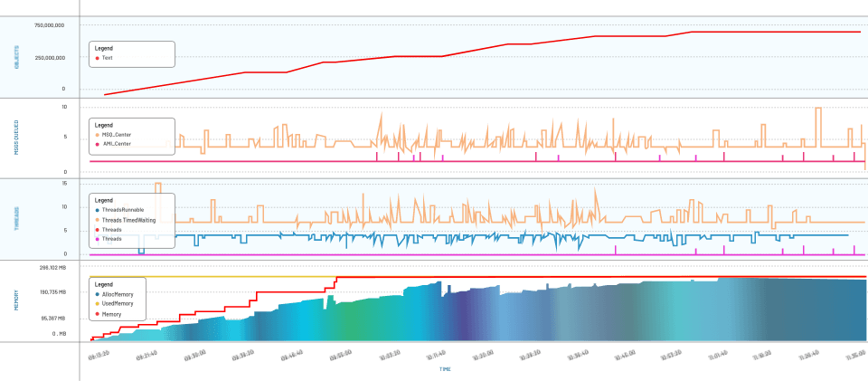
Task: Toggle Threads TimedWaiting legend entry
Action: [125, 220]
